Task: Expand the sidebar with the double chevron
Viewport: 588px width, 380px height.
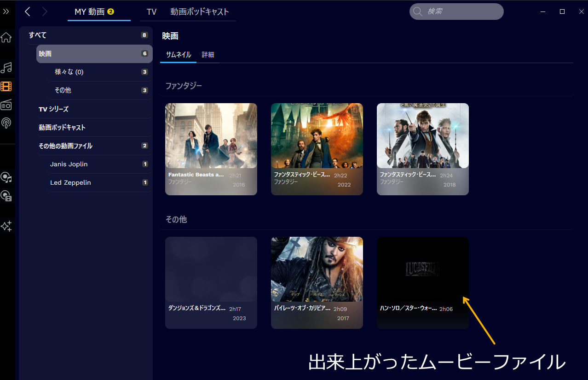Action: tap(6, 12)
